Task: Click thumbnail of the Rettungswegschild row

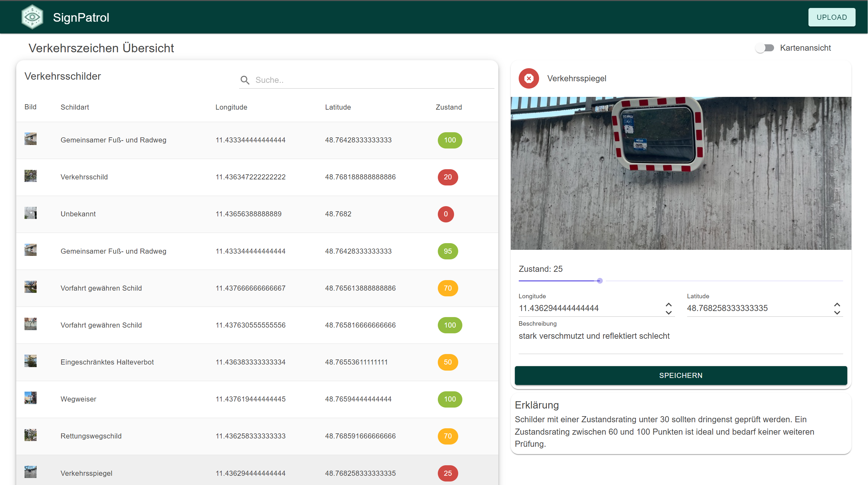Action: [x=30, y=435]
